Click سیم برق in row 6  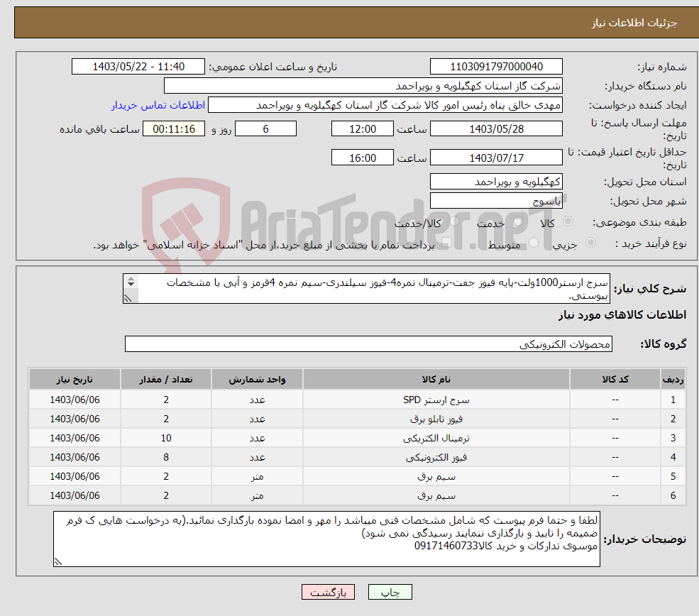(436, 495)
